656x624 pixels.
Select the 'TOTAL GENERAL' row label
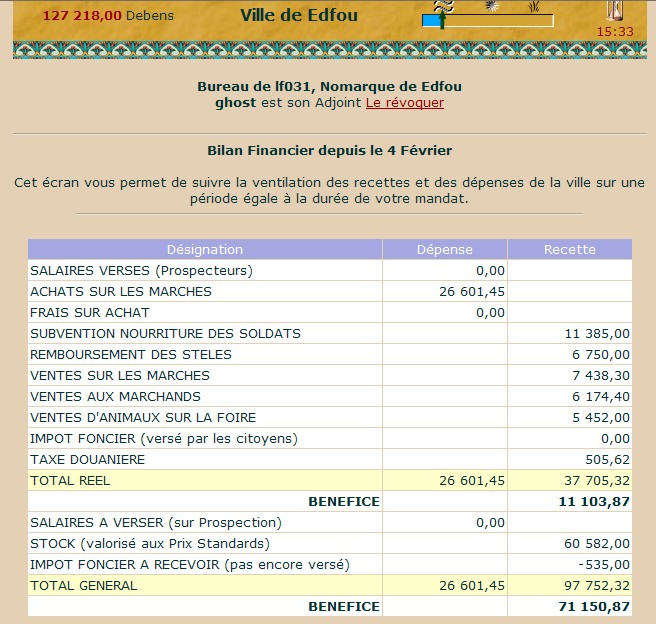pos(84,585)
